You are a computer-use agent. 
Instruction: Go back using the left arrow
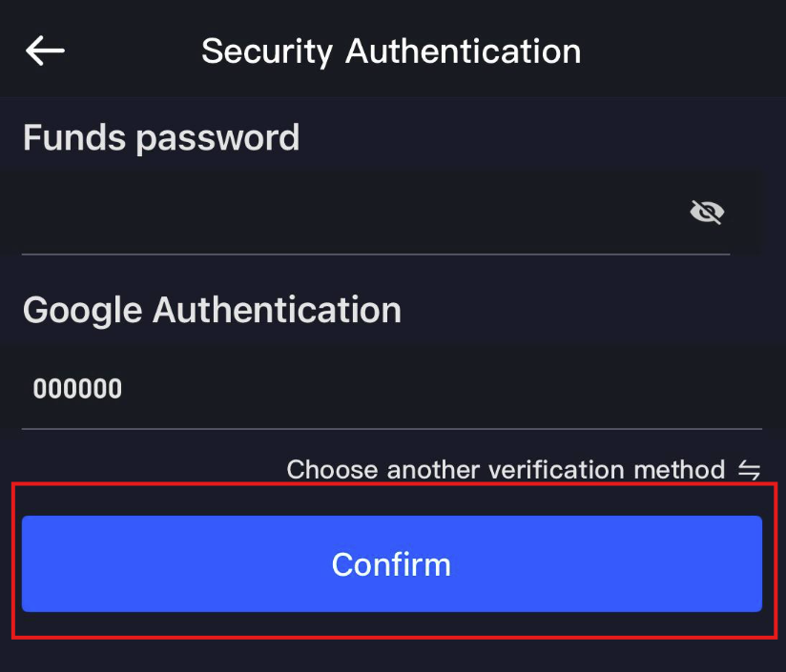(x=45, y=51)
